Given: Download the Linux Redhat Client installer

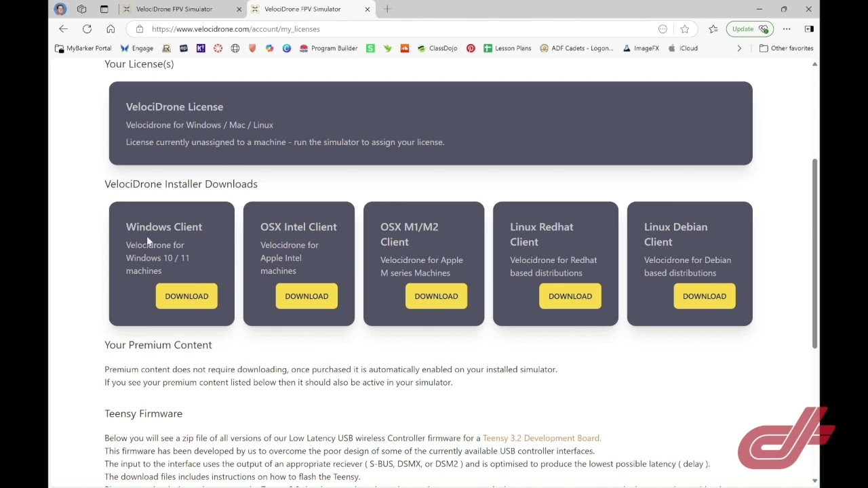Looking at the screenshot, I should pyautogui.click(x=570, y=296).
